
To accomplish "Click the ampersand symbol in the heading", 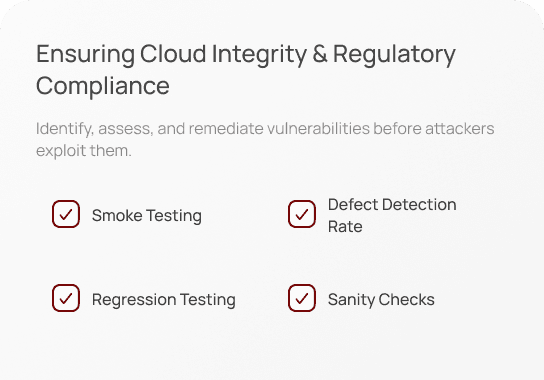I will pyautogui.click(x=320, y=54).
